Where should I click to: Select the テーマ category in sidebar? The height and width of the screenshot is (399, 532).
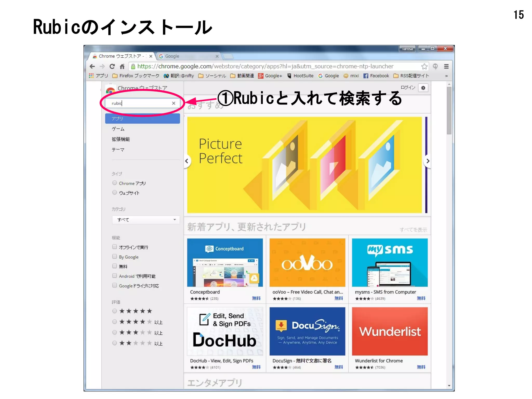pyautogui.click(x=118, y=150)
